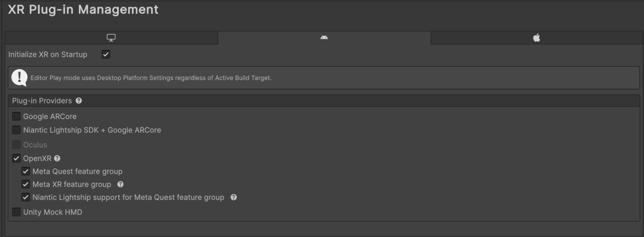This screenshot has width=644, height=237.
Task: Enable Google ARCore provider
Action: 16,116
